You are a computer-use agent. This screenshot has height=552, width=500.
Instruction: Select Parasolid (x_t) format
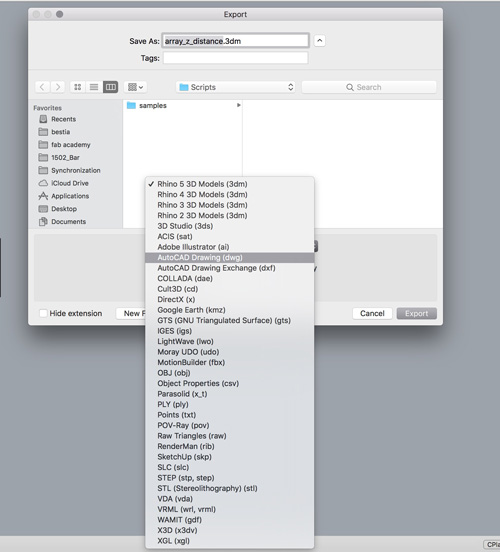(230, 394)
